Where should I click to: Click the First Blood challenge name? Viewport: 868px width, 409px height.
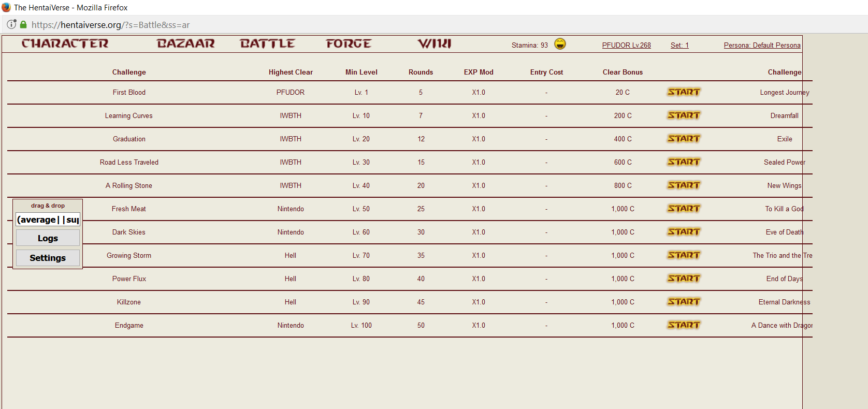pyautogui.click(x=129, y=92)
